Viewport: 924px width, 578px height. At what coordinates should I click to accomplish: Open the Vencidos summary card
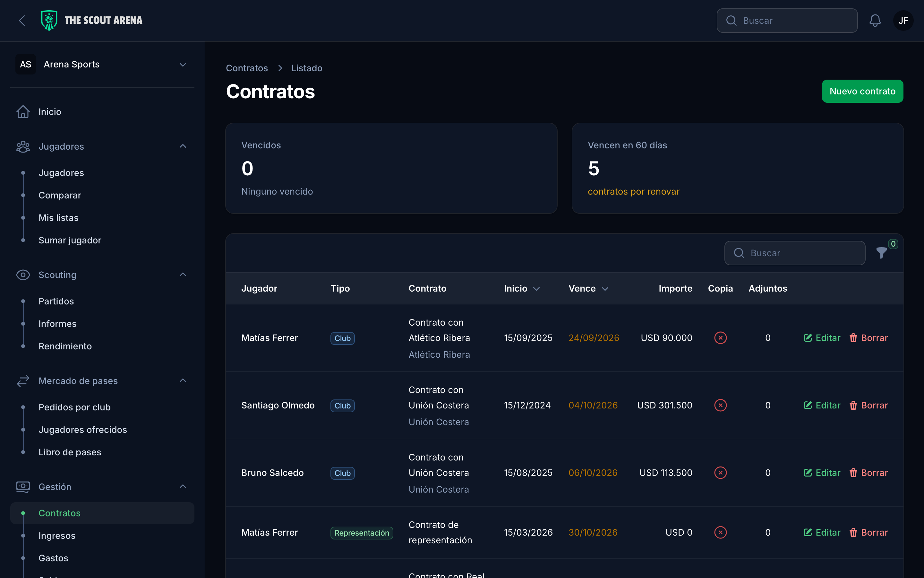[391, 168]
